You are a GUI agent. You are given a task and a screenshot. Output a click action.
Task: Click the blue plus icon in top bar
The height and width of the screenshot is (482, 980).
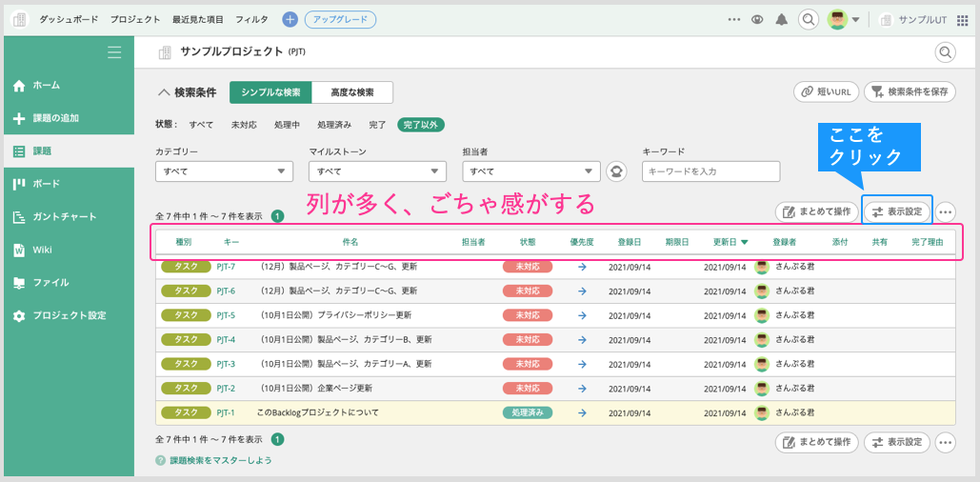(290, 19)
